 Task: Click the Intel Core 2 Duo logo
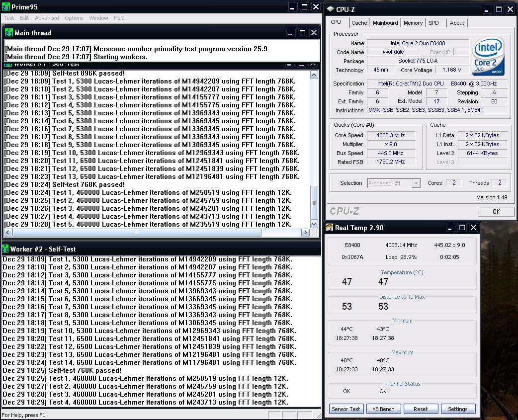[488, 57]
